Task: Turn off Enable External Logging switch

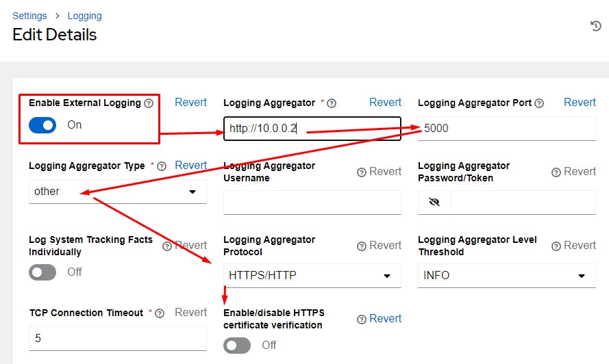Action: [42, 125]
